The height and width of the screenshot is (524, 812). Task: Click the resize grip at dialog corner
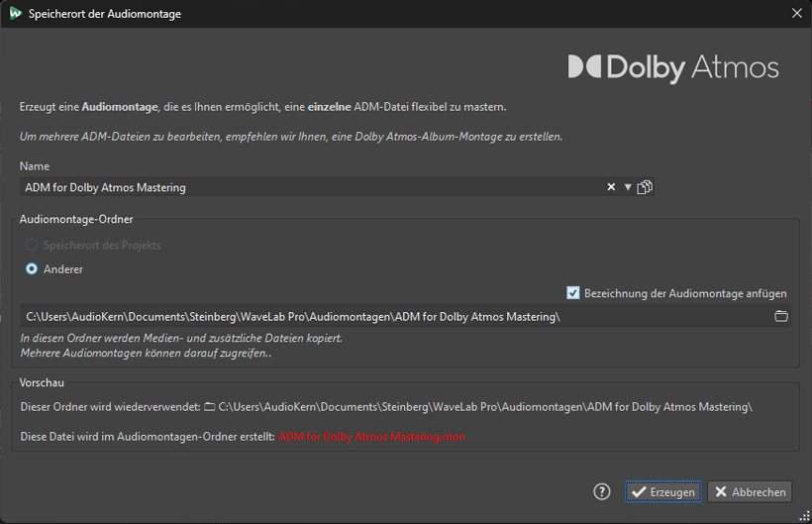click(805, 516)
